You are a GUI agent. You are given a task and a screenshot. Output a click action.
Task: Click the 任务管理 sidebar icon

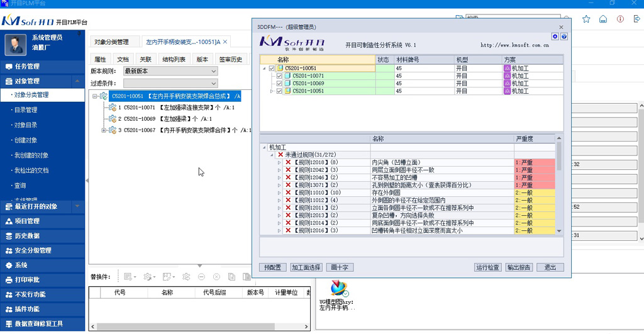click(x=9, y=67)
